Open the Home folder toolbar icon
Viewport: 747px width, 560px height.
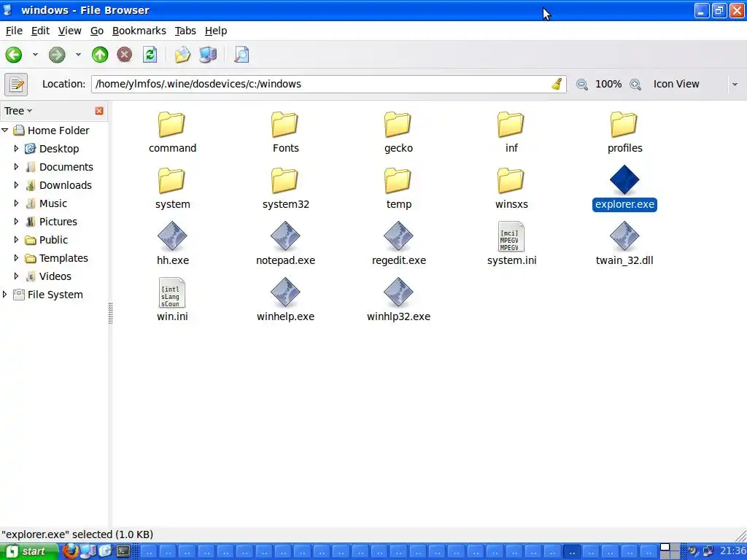click(x=182, y=55)
